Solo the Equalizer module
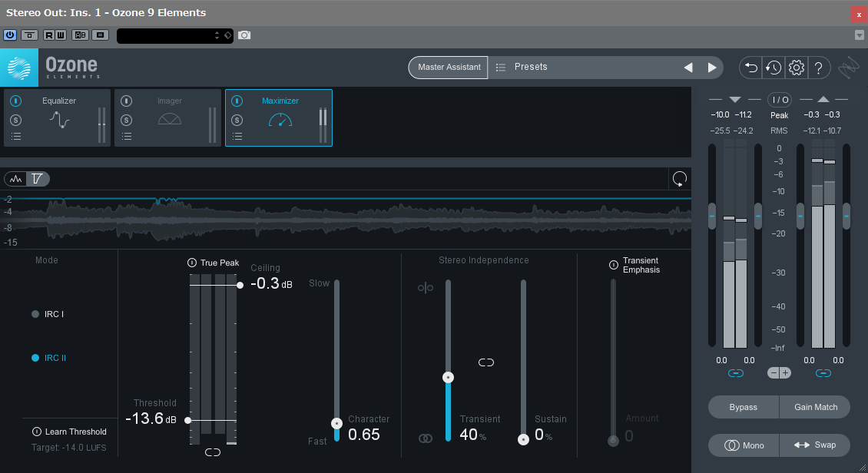The image size is (868, 473). 15,120
